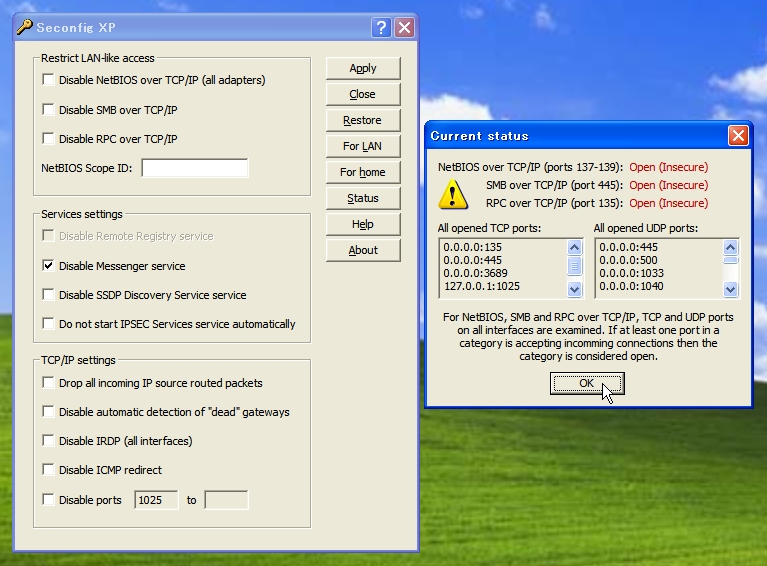Enable Disable ICMP redirect option

[x=48, y=470]
